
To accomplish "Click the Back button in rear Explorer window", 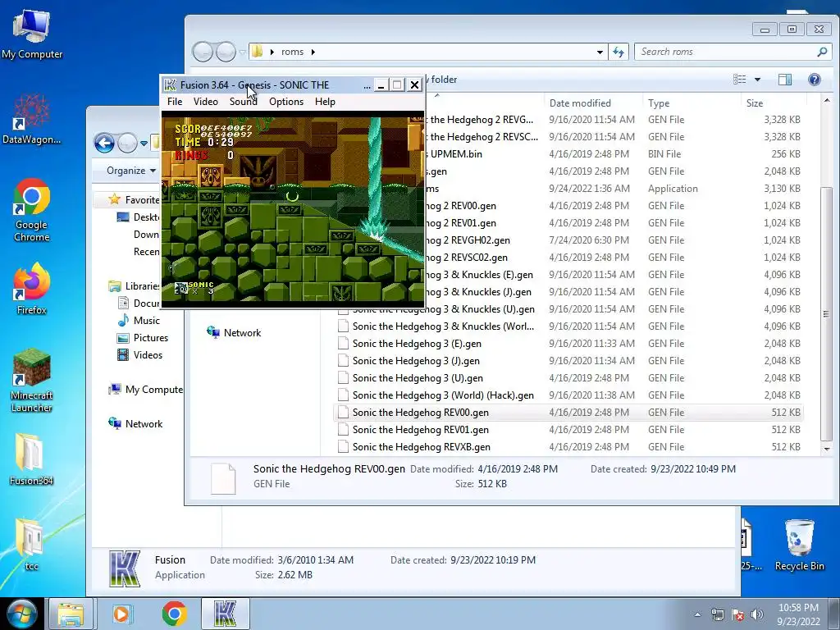I will pyautogui.click(x=104, y=143).
